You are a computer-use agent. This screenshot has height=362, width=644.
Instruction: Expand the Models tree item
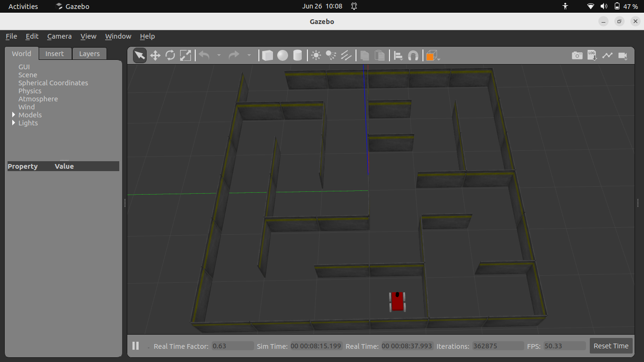[x=13, y=115]
